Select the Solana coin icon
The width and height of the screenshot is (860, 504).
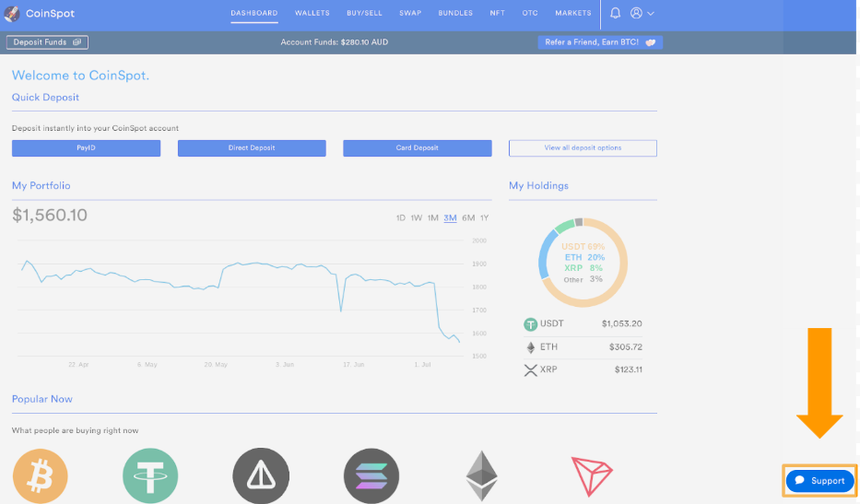tap(371, 476)
